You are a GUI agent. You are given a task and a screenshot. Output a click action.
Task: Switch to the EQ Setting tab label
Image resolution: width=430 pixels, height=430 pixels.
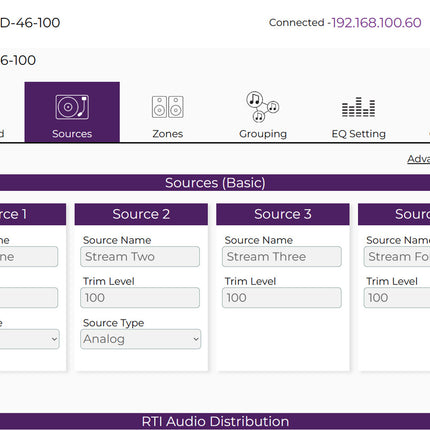tap(359, 134)
